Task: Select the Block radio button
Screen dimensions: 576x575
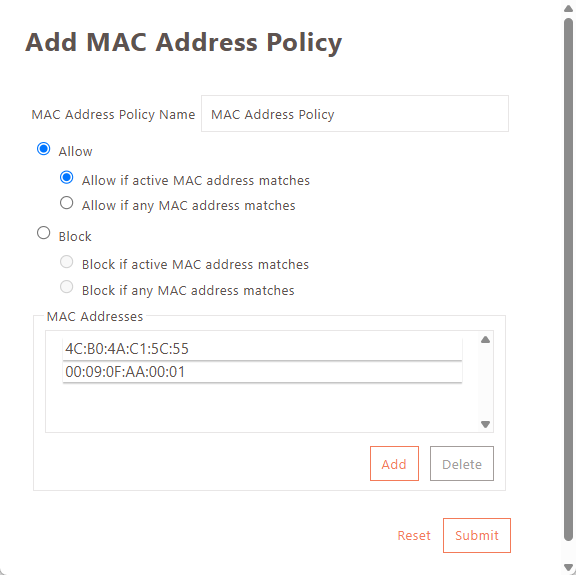Action: (44, 233)
